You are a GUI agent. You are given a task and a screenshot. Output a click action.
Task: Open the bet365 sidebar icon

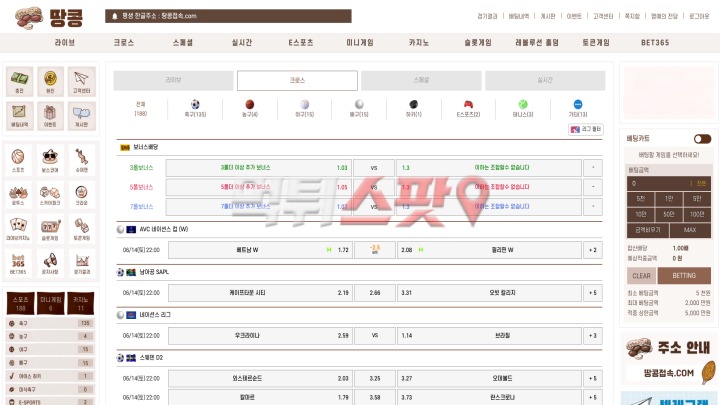click(18, 263)
